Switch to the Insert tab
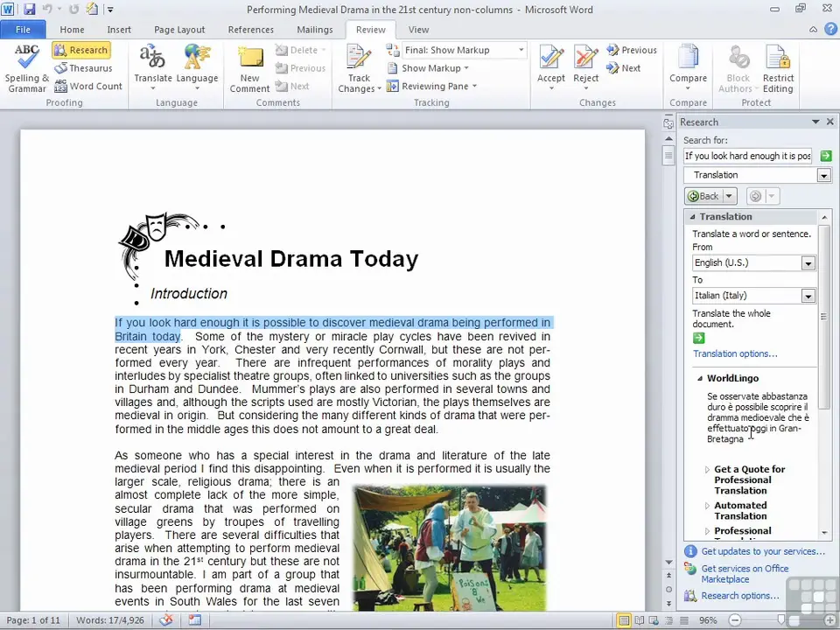Screen dimensions: 840x630 (119, 30)
